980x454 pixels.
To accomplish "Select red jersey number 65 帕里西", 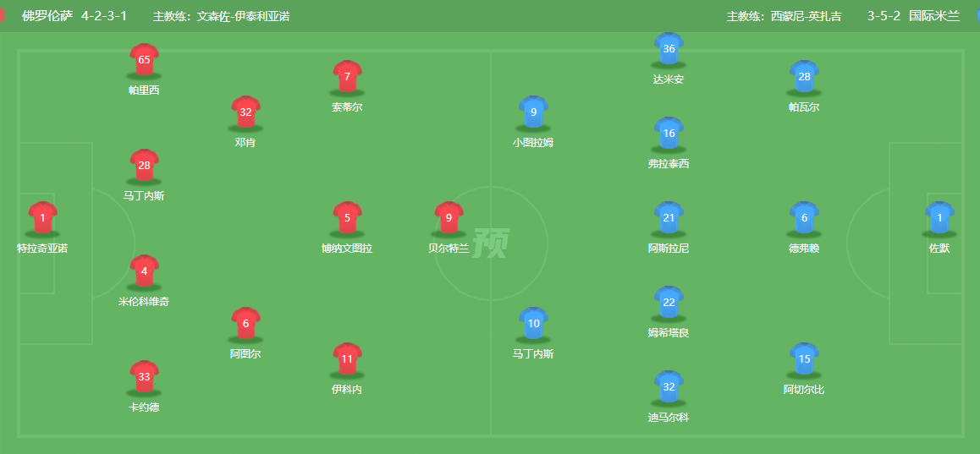I will point(144,59).
